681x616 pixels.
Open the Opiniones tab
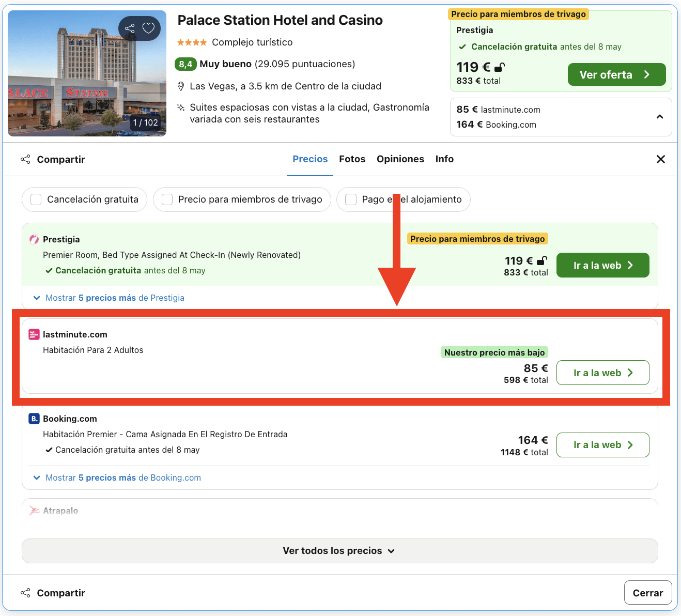click(400, 159)
